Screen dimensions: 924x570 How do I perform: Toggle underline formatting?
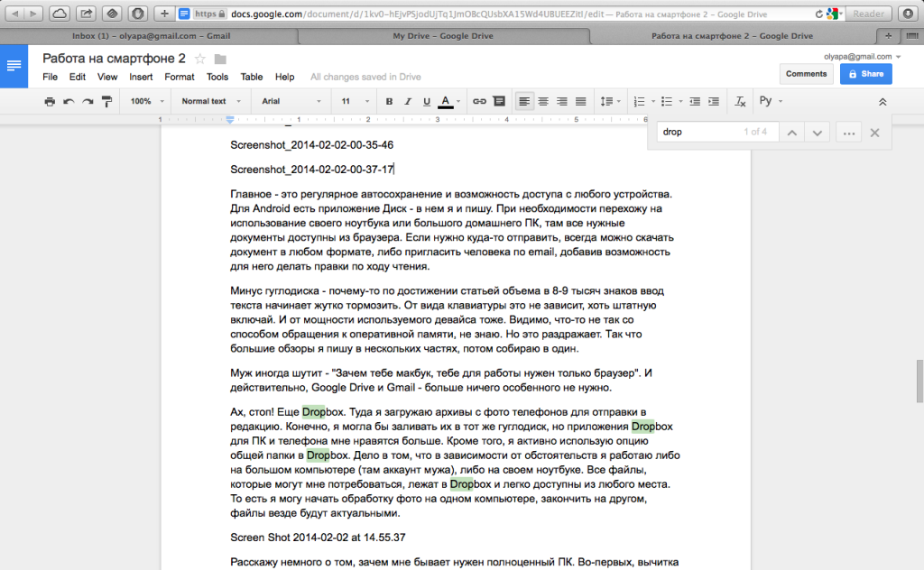pos(427,101)
